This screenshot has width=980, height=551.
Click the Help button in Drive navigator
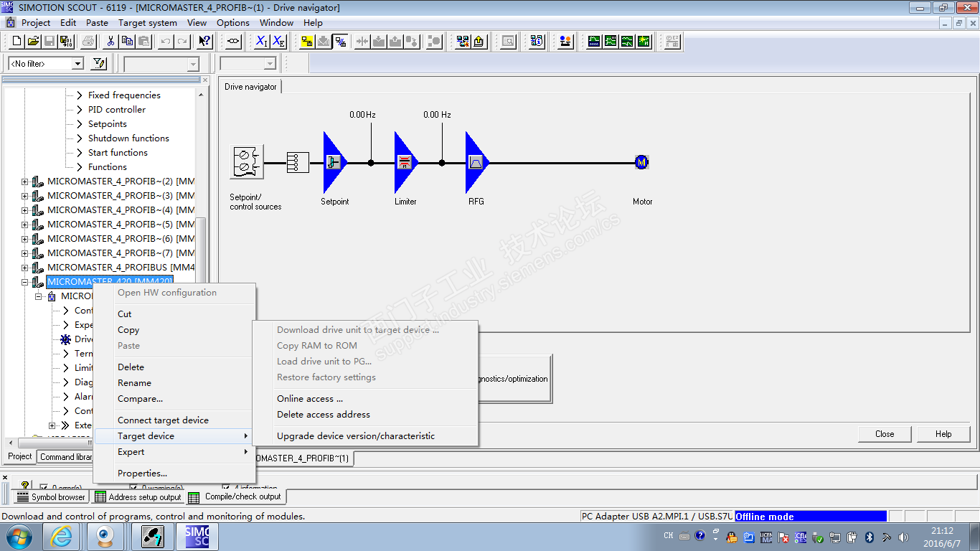point(943,434)
